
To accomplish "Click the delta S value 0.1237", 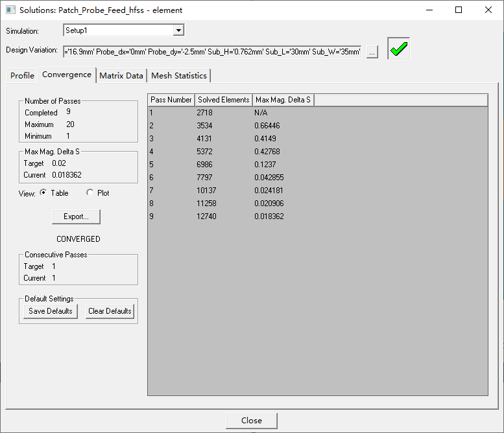I will 265,165.
